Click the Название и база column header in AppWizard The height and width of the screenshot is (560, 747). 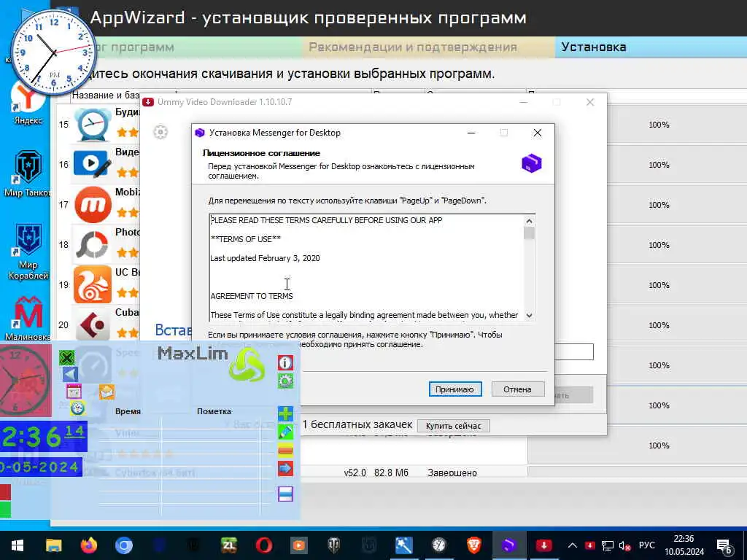pos(105,96)
